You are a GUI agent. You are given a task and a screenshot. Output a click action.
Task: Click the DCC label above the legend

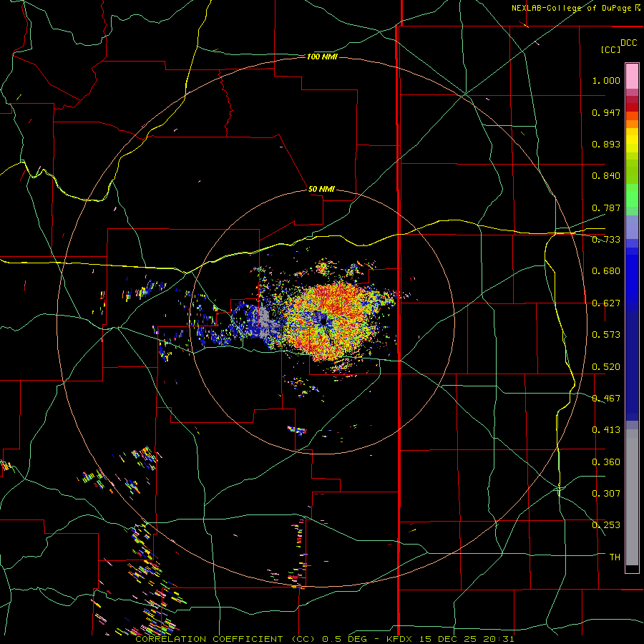pos(628,43)
